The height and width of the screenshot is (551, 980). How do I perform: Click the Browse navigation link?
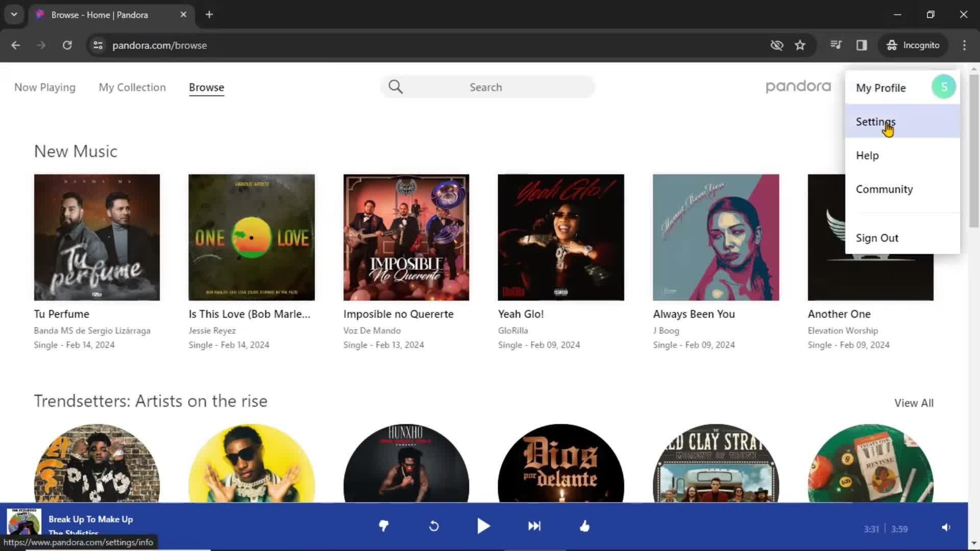[206, 87]
